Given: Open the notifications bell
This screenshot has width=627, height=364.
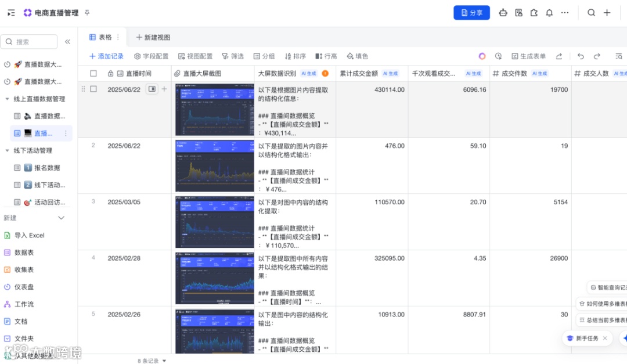Looking at the screenshot, I should pos(549,13).
